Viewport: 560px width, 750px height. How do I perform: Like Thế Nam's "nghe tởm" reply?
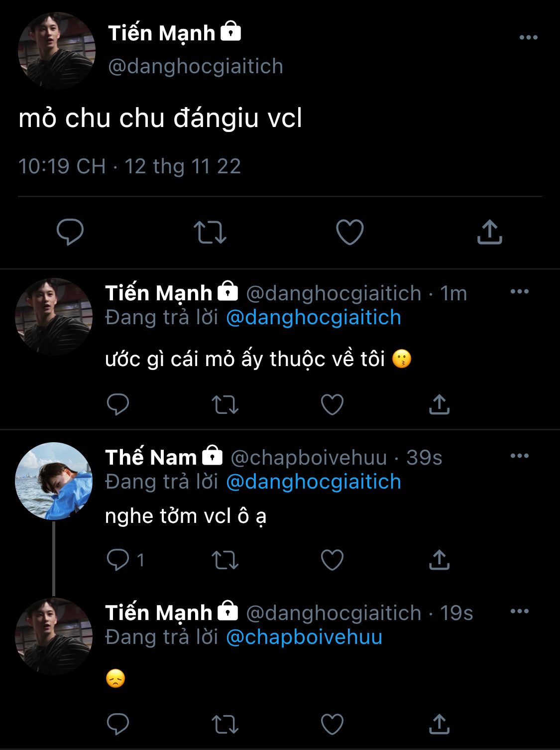(332, 560)
